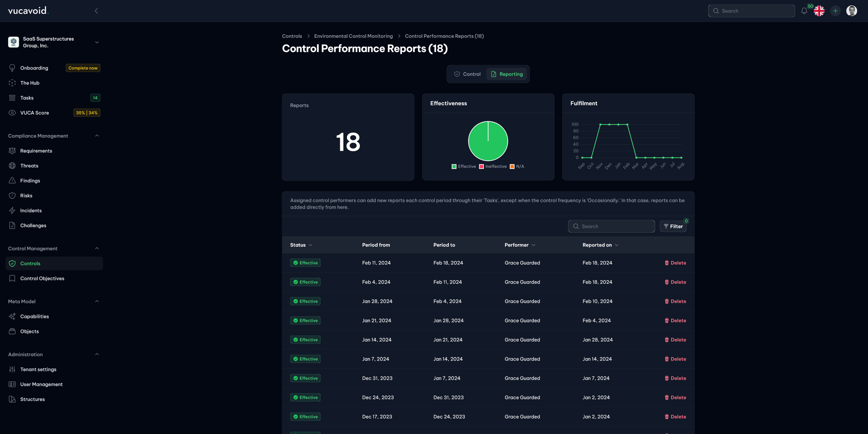Click the VUCA Score eye icon
Image resolution: width=868 pixels, height=434 pixels.
tap(12, 113)
